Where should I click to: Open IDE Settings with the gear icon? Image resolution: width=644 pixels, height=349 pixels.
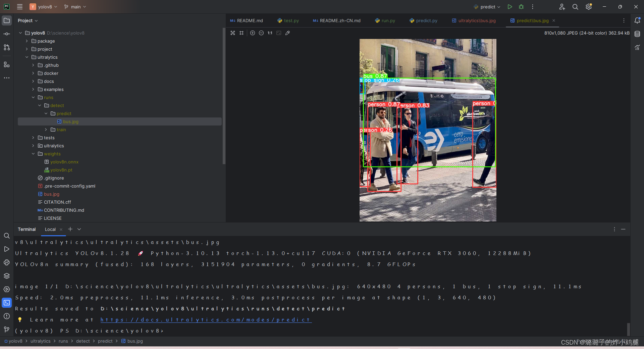588,7
